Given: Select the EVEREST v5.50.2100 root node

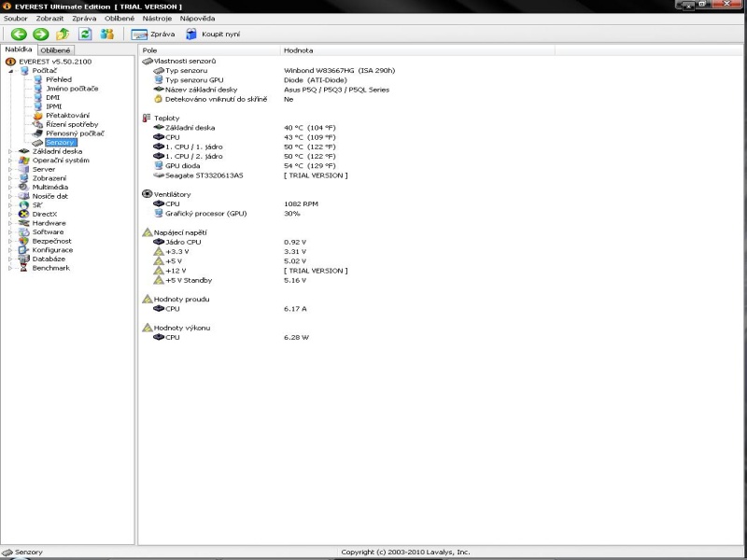Looking at the screenshot, I should pos(55,62).
